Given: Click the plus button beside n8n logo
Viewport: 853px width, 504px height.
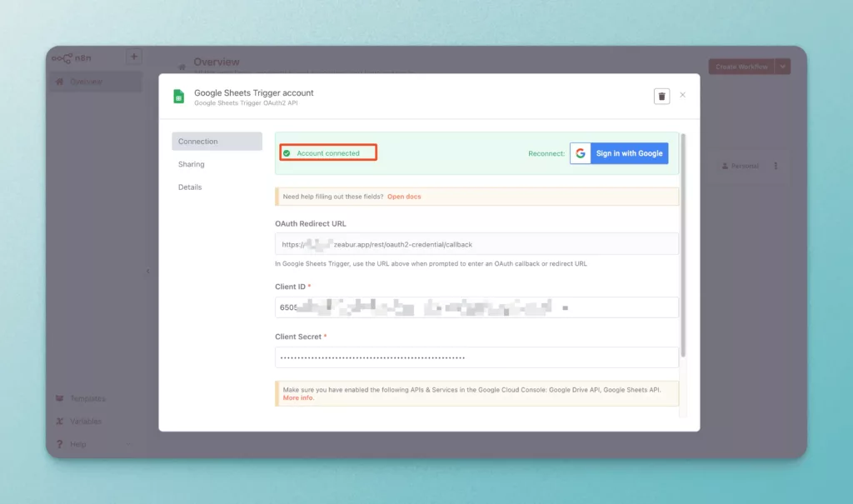Looking at the screenshot, I should click(x=134, y=57).
